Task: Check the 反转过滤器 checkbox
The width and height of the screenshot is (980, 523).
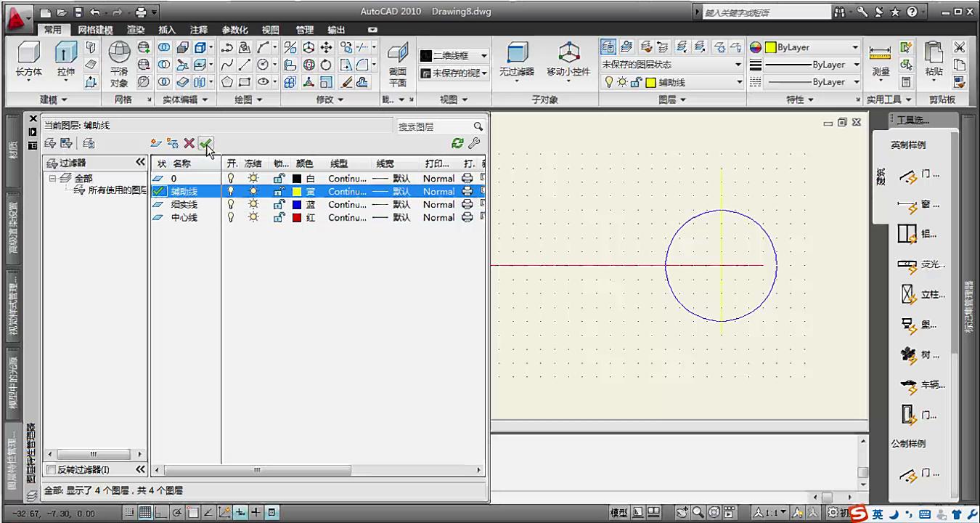Action: tap(51, 470)
